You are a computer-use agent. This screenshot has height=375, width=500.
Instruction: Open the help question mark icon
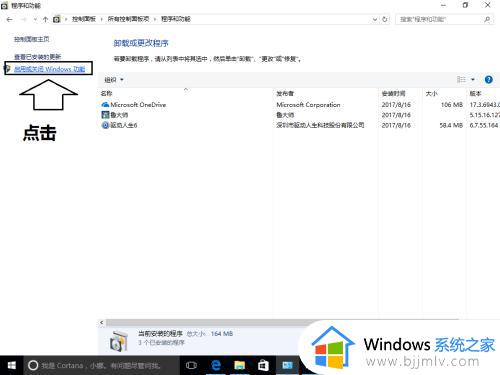pos(489,80)
